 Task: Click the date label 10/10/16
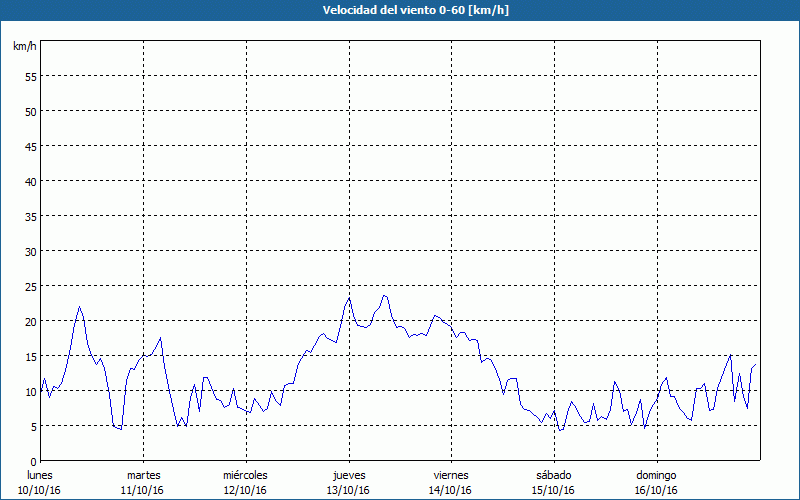[40, 490]
